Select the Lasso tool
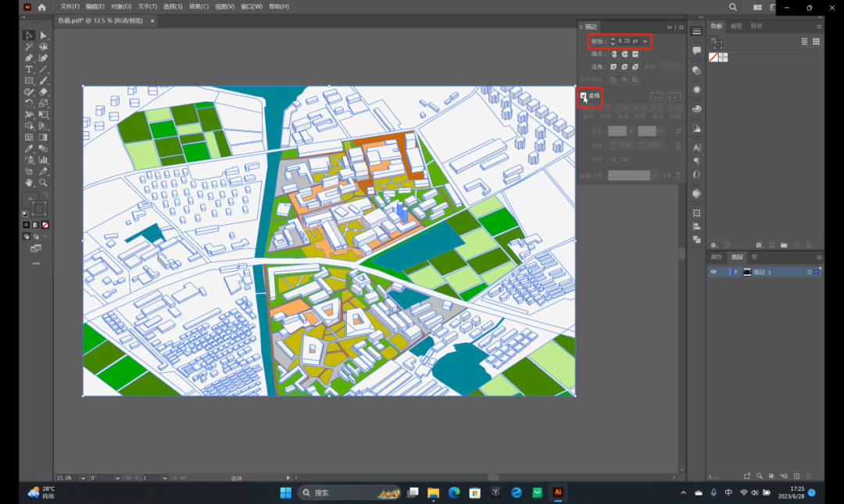844x504 pixels. pyautogui.click(x=44, y=47)
